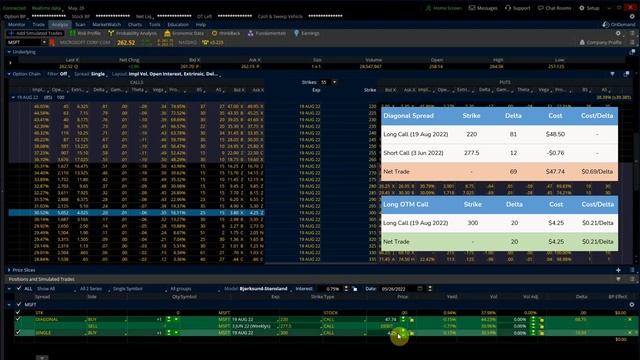This screenshot has width=640, height=360.
Task: Click the account info gear icon
Action: [x=632, y=16]
